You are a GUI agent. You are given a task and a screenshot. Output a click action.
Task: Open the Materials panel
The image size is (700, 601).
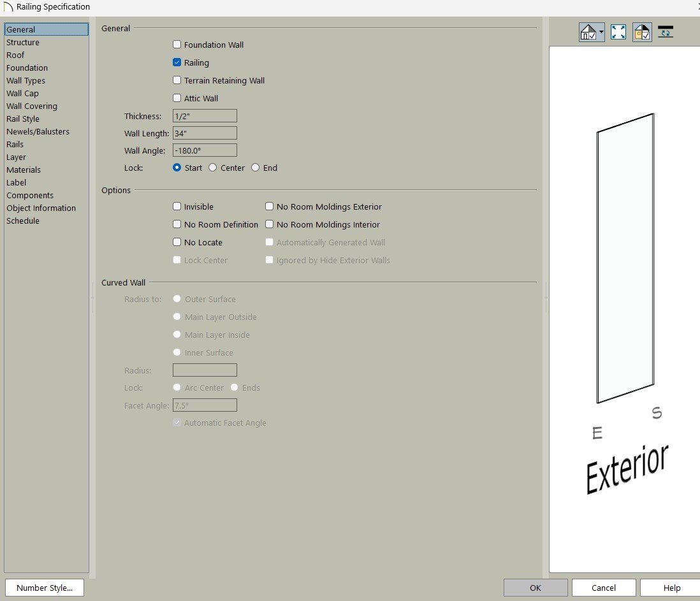click(x=47, y=170)
